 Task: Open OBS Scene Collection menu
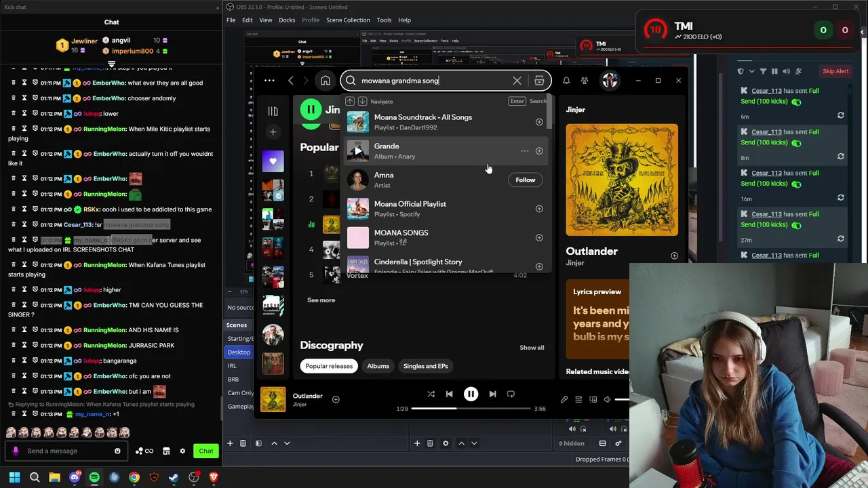(x=348, y=20)
